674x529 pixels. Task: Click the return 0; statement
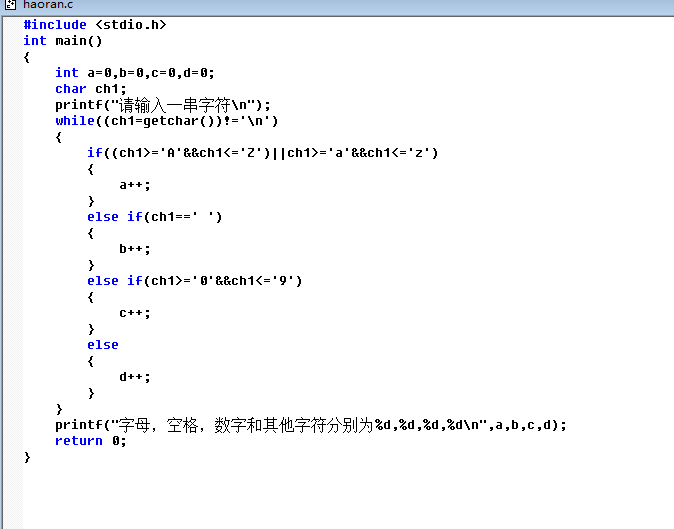(x=91, y=441)
